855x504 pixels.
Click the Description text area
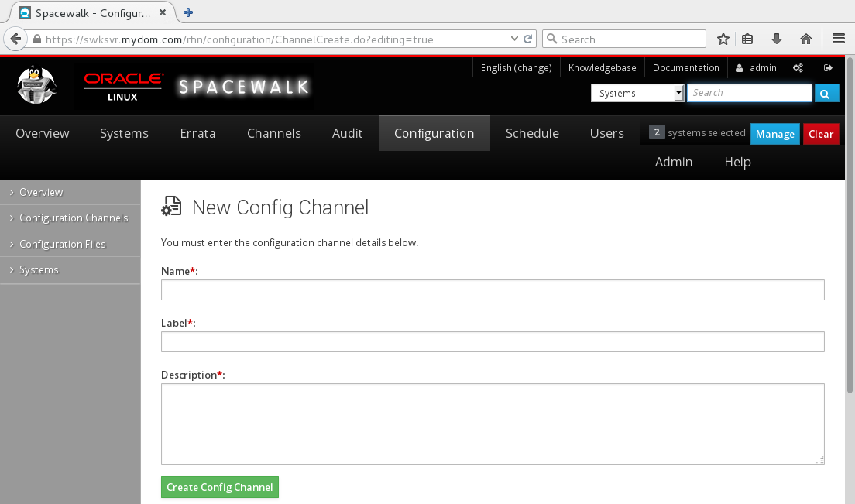pyautogui.click(x=493, y=424)
